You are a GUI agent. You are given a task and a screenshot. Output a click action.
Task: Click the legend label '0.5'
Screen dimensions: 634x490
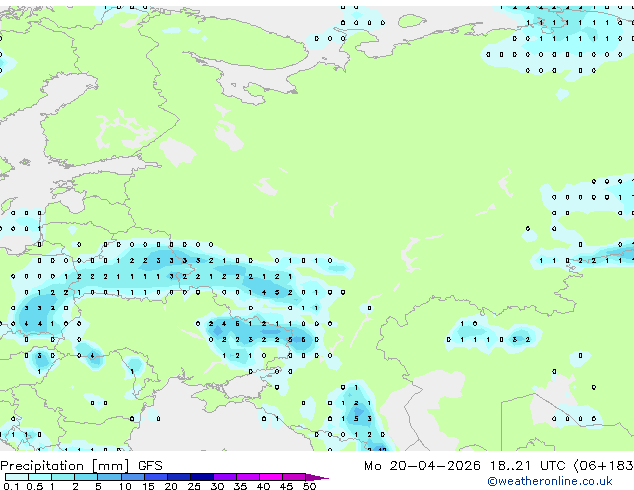[x=35, y=486]
